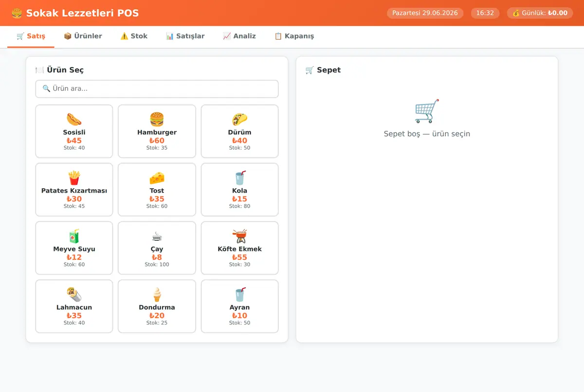Add Sosisli hot dog to the cart
Image resolution: width=584 pixels, height=392 pixels.
pos(74,119)
